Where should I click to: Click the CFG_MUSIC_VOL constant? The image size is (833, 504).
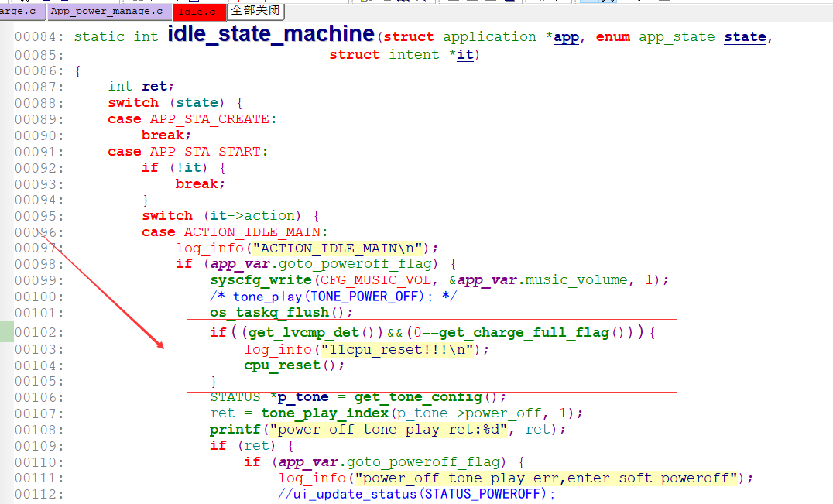click(x=375, y=280)
